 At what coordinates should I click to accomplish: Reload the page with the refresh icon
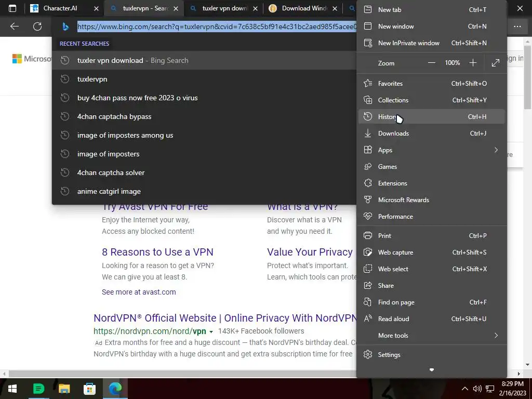[37, 26]
